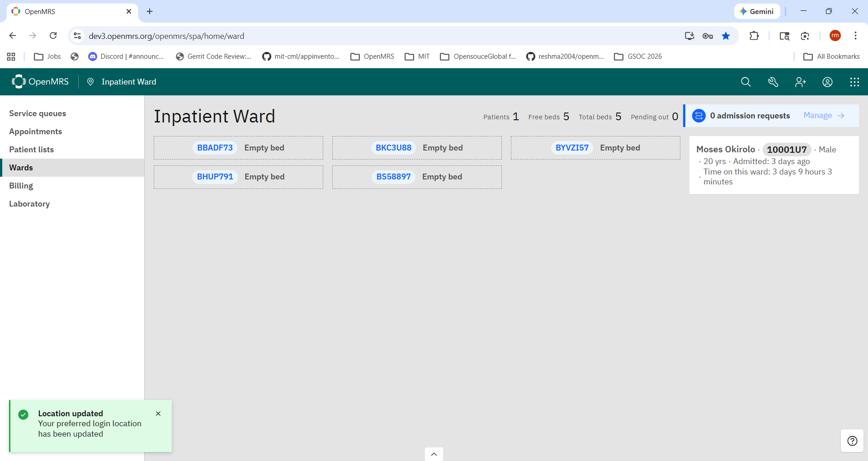Click the browser address bar

pyautogui.click(x=362, y=36)
